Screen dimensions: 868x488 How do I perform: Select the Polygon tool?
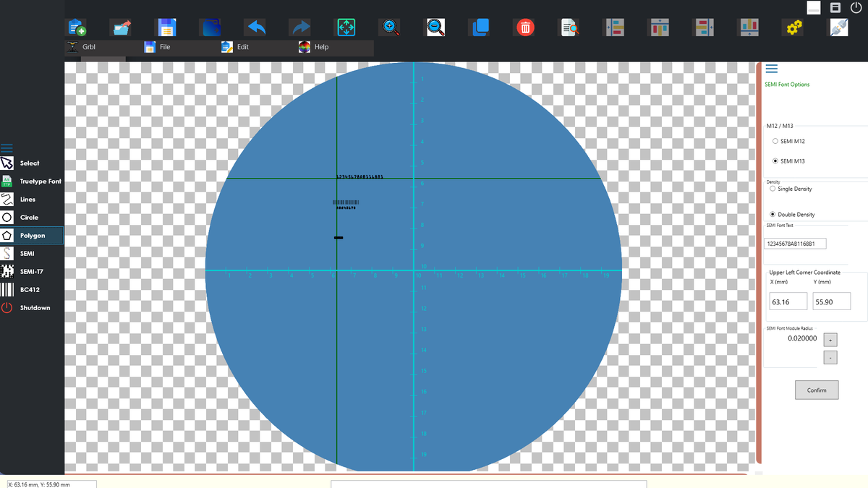pyautogui.click(x=32, y=236)
